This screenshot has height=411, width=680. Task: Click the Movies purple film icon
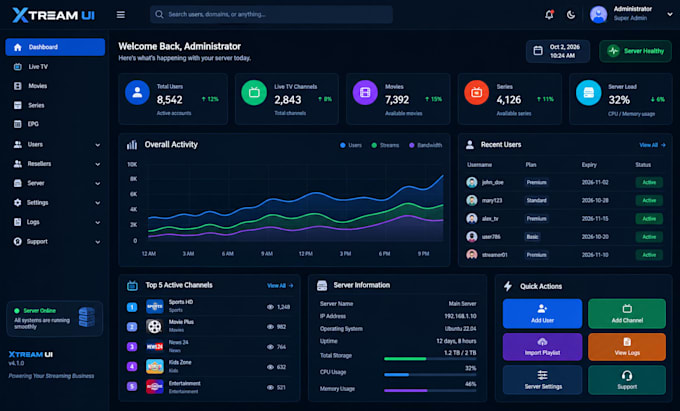pyautogui.click(x=365, y=92)
